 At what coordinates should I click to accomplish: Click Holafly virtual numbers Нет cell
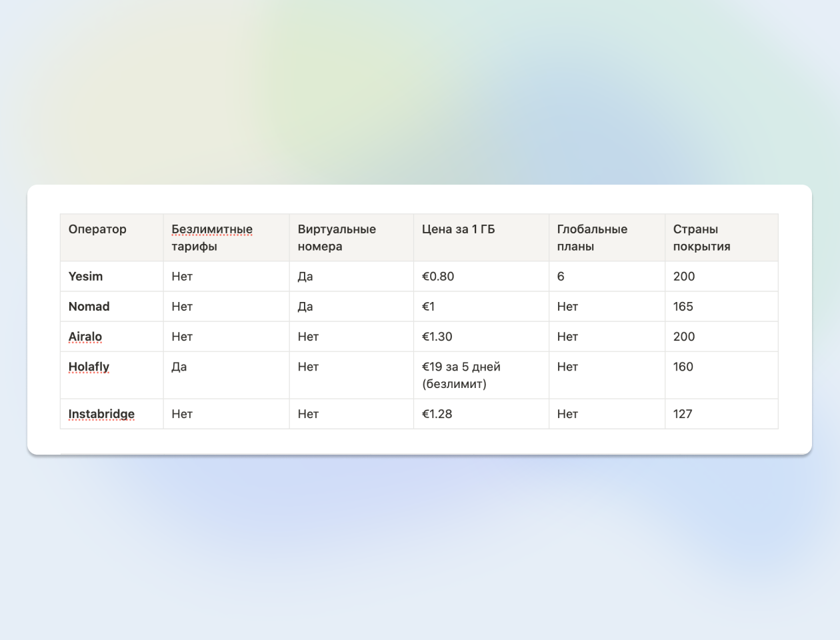(x=351, y=375)
